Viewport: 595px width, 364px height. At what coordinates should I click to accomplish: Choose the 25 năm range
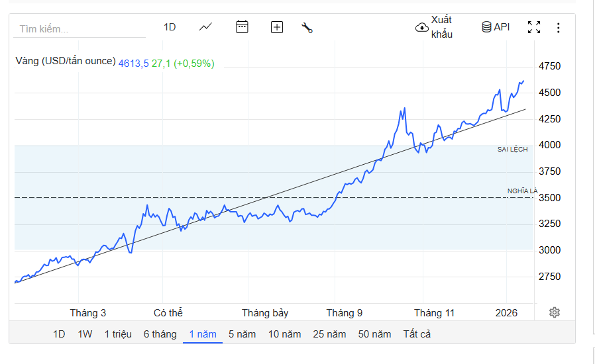(x=329, y=334)
